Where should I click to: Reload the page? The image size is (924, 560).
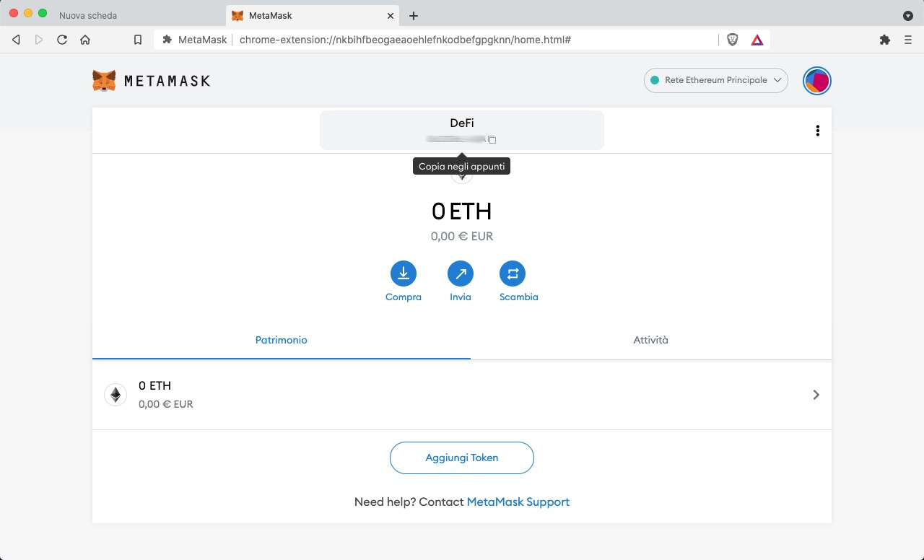click(x=62, y=40)
